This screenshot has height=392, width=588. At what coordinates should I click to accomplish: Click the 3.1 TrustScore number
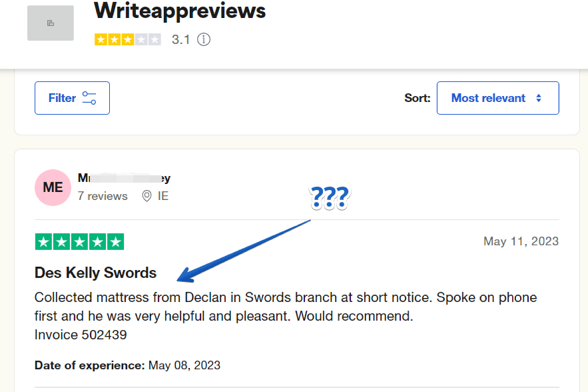180,39
